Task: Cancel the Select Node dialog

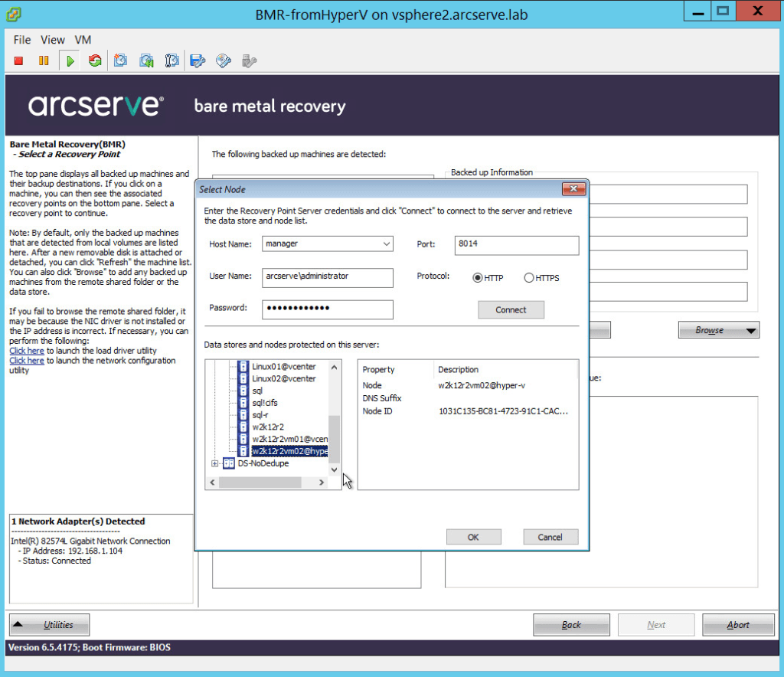Action: click(x=550, y=537)
